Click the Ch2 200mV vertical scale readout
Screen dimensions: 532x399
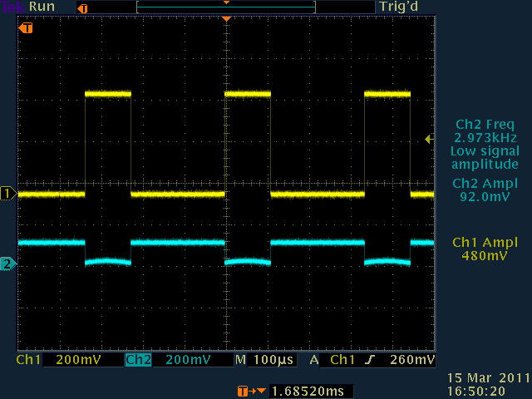(190, 361)
